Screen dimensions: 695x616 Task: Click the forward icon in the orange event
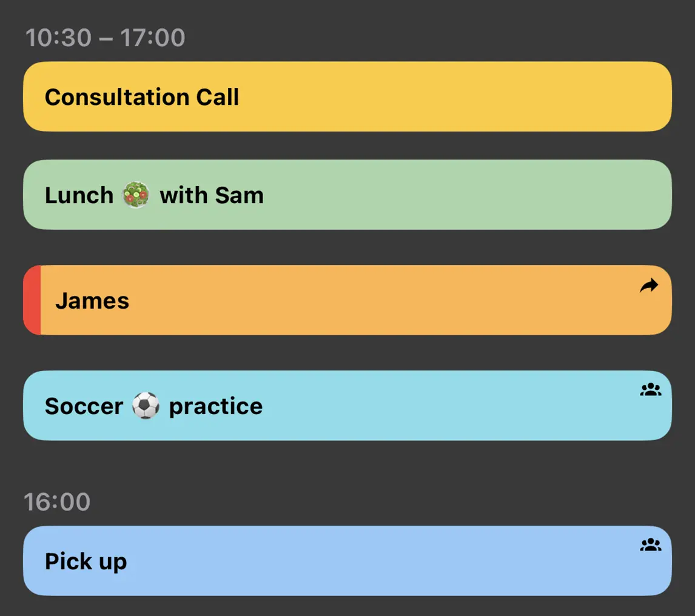tap(649, 285)
